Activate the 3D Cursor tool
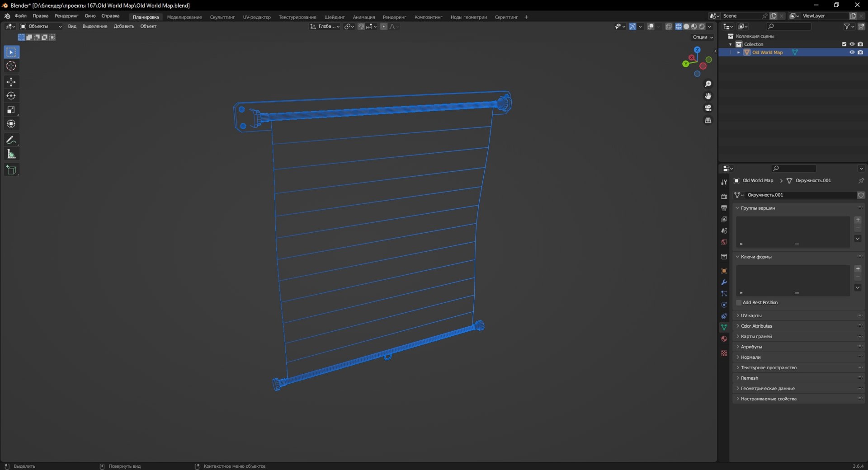The height and width of the screenshot is (470, 868). point(11,66)
